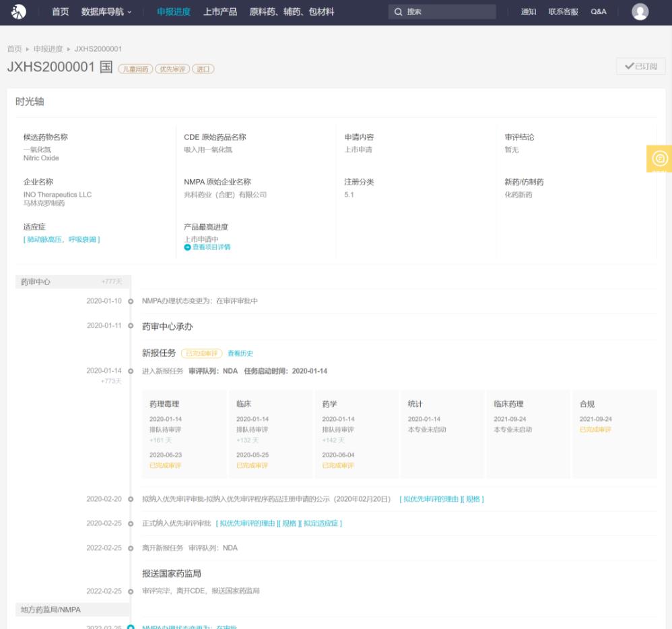This screenshot has height=629, width=672.
Task: Click the 查看项目详情 circle icon
Action: (187, 247)
